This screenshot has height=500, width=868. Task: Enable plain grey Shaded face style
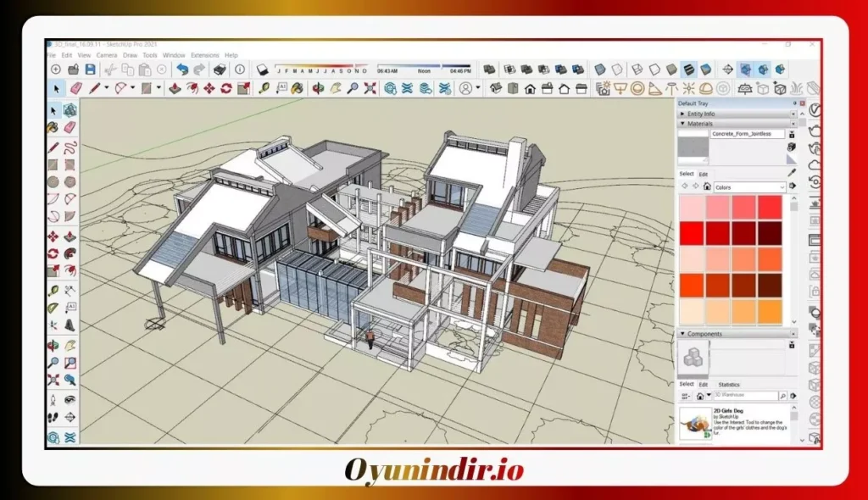[671, 69]
